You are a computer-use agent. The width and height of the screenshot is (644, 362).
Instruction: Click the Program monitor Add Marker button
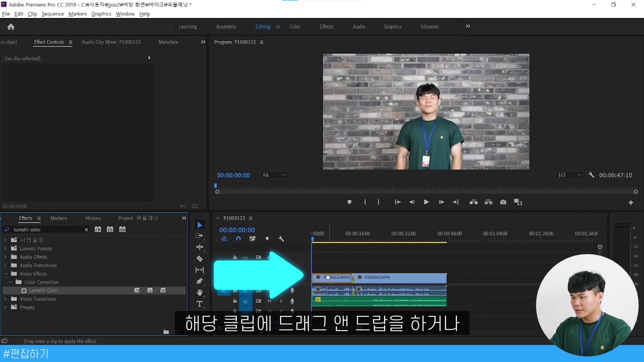coord(350,202)
